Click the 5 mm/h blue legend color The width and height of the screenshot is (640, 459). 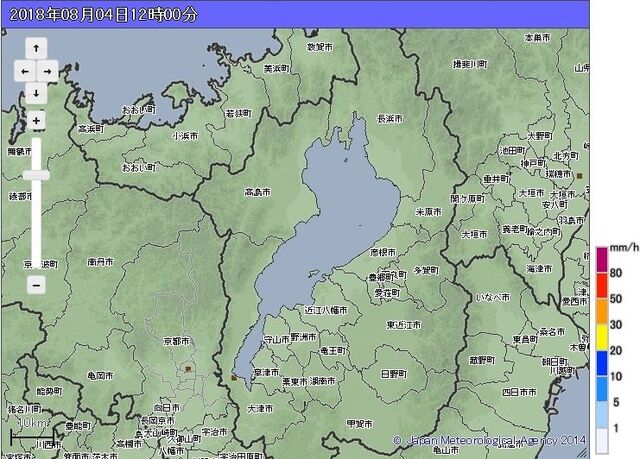(x=602, y=389)
